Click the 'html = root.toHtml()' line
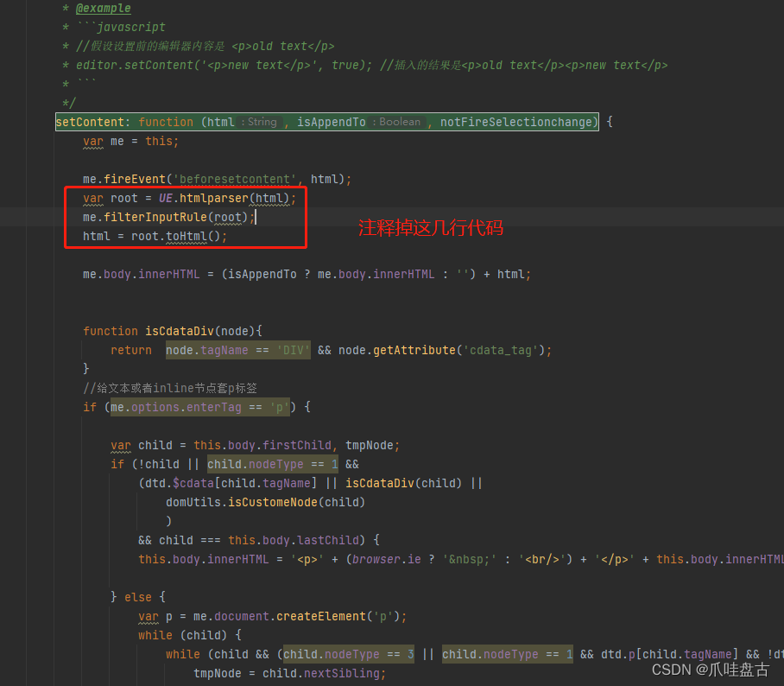The image size is (784, 686). (155, 236)
